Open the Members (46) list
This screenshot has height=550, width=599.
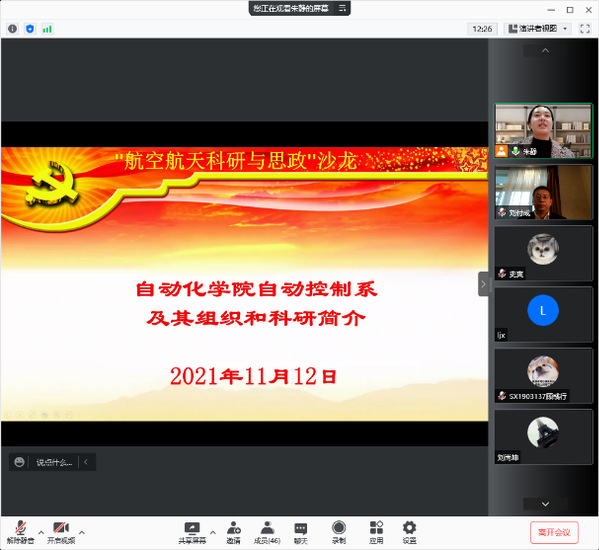(x=267, y=533)
